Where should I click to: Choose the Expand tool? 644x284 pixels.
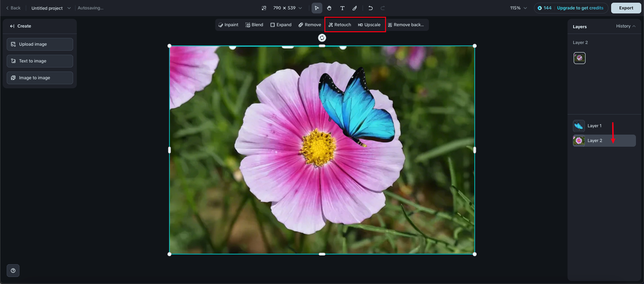(281, 25)
